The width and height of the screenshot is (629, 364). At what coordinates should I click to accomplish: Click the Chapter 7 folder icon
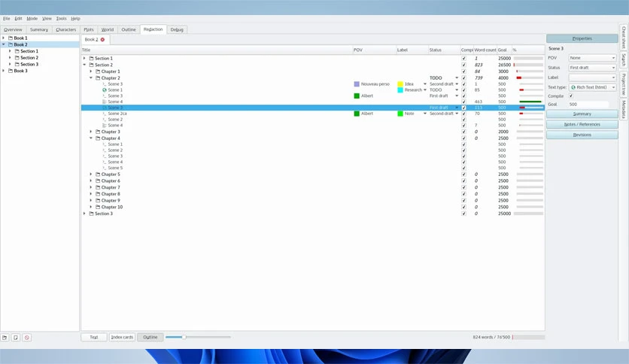[x=98, y=187]
